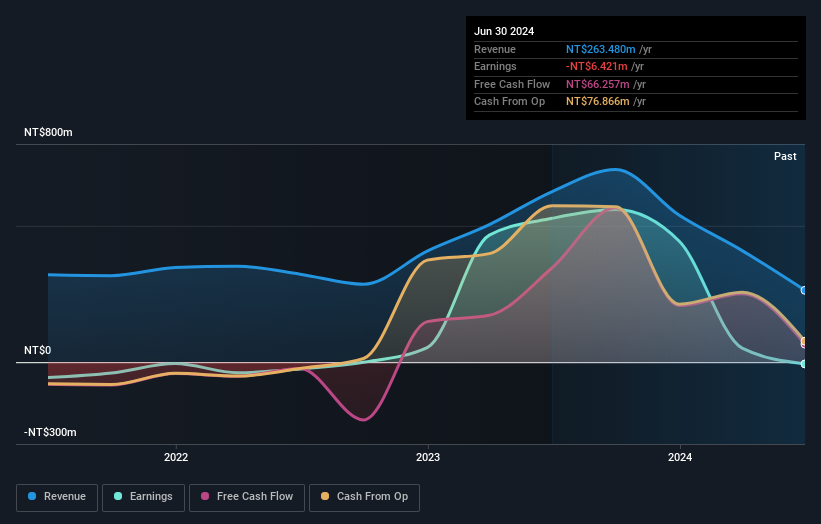Image resolution: width=821 pixels, height=524 pixels.
Task: Click the orange Cash From Op endpoint marker
Action: click(x=804, y=341)
